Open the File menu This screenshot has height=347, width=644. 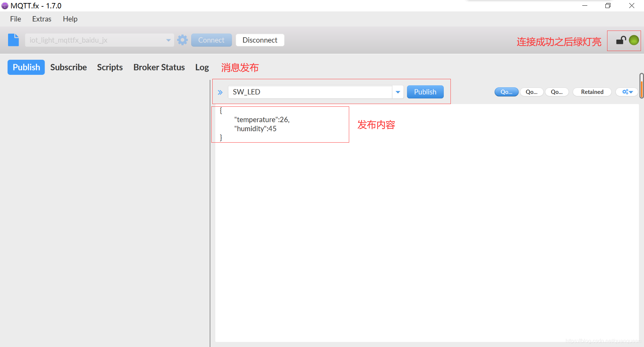coord(15,19)
